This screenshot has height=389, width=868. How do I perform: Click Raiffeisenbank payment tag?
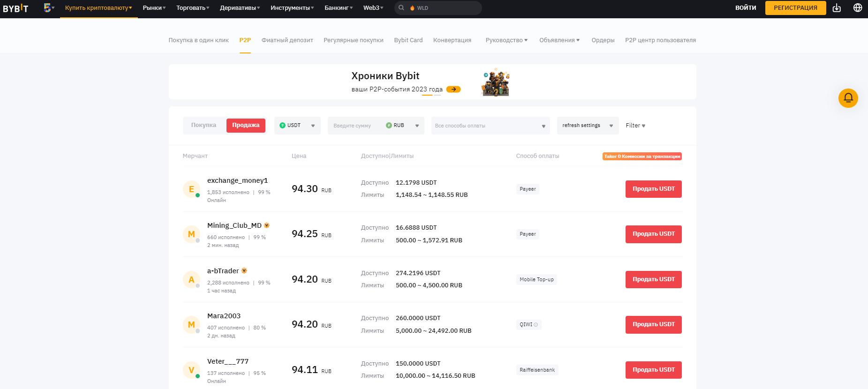(537, 370)
